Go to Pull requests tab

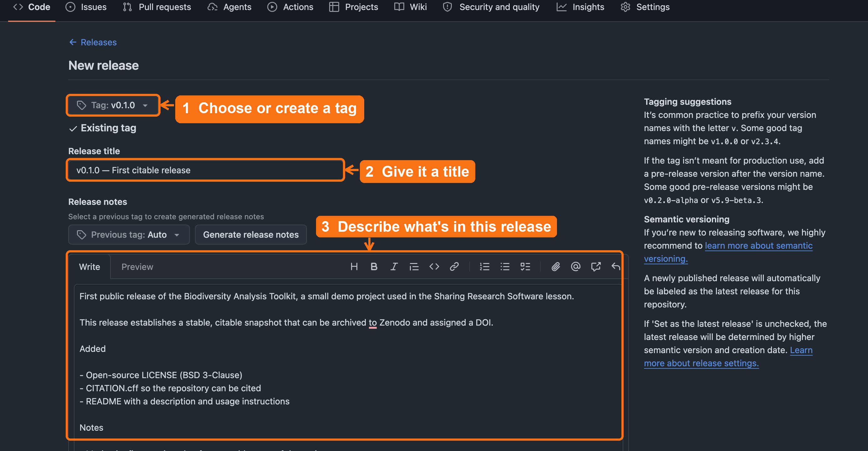click(x=157, y=7)
